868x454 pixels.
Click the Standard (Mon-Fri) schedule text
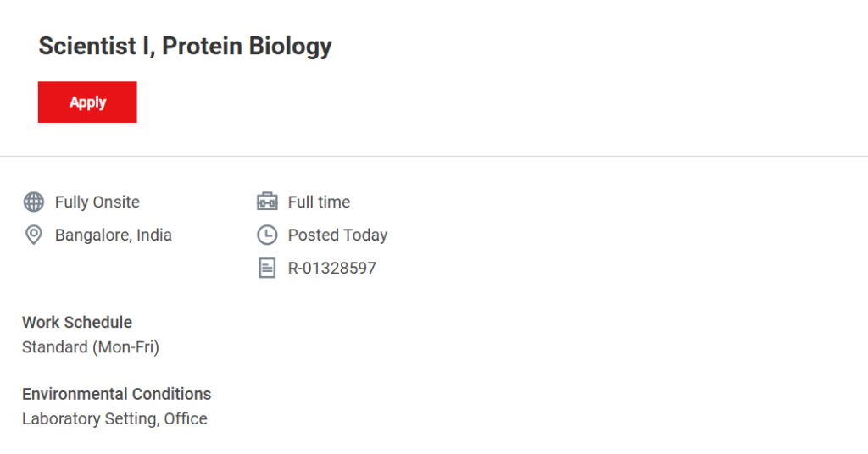click(91, 346)
